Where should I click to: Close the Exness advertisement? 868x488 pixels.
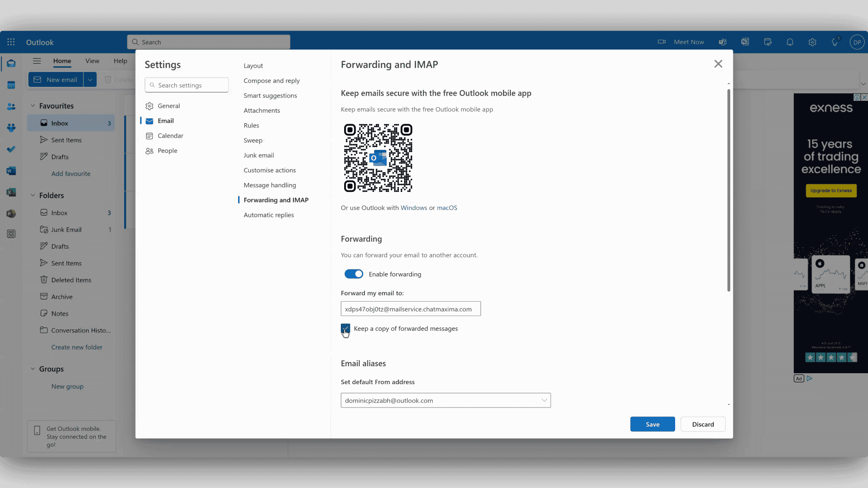point(864,97)
